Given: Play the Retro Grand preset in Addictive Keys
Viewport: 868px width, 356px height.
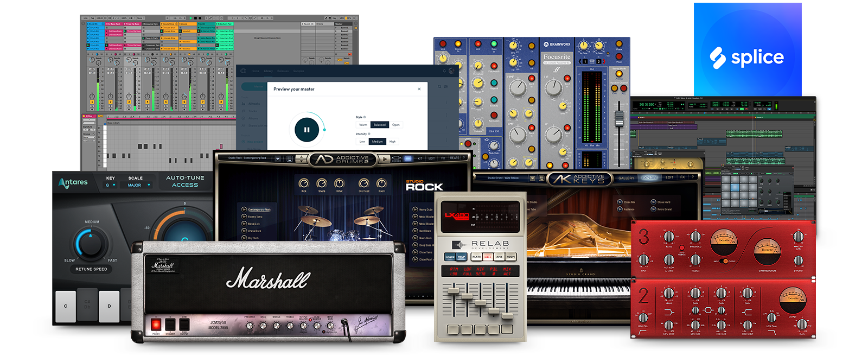Looking at the screenshot, I should (653, 209).
